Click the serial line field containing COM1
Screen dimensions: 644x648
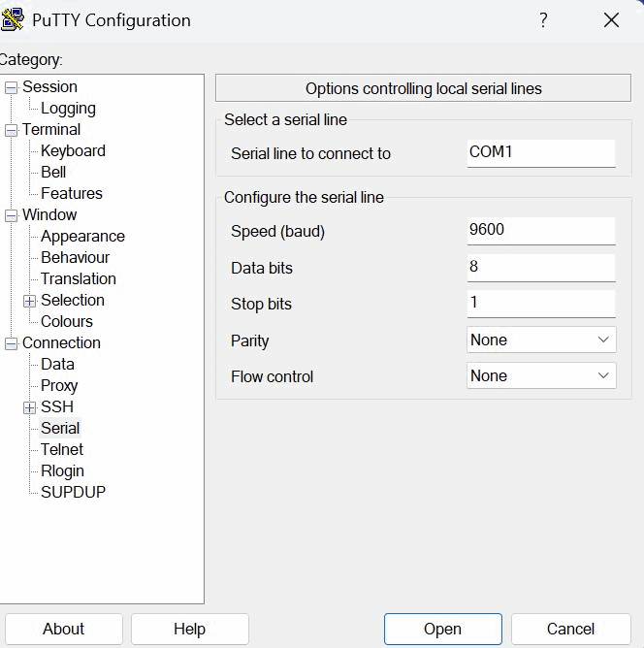541,153
